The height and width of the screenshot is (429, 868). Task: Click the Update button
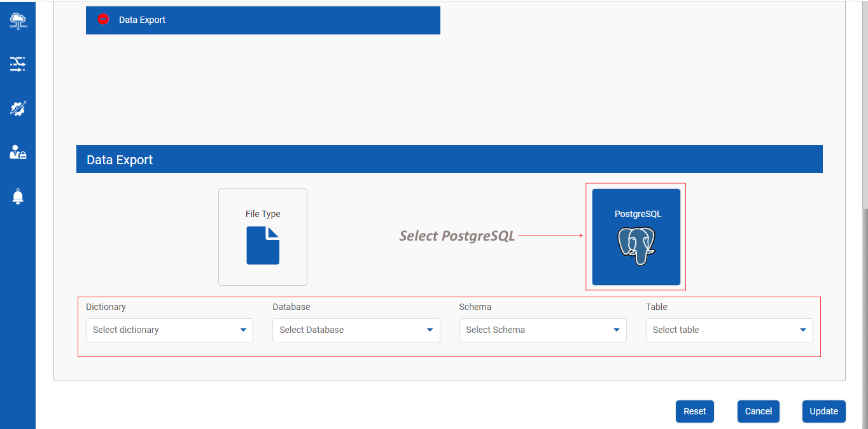(824, 411)
